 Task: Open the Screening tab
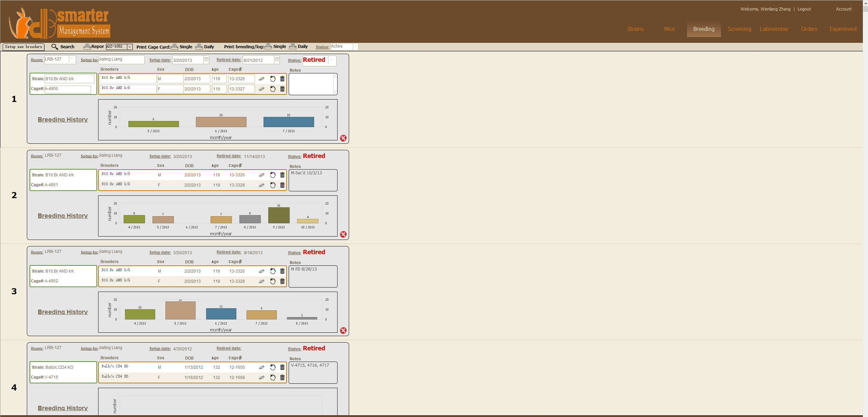pos(739,29)
